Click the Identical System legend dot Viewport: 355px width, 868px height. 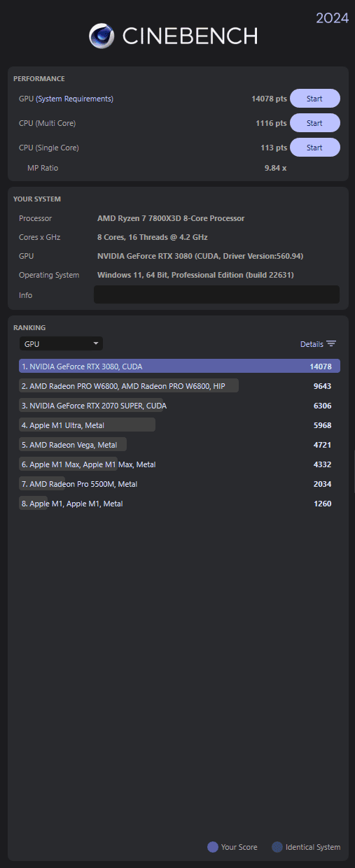tap(277, 847)
